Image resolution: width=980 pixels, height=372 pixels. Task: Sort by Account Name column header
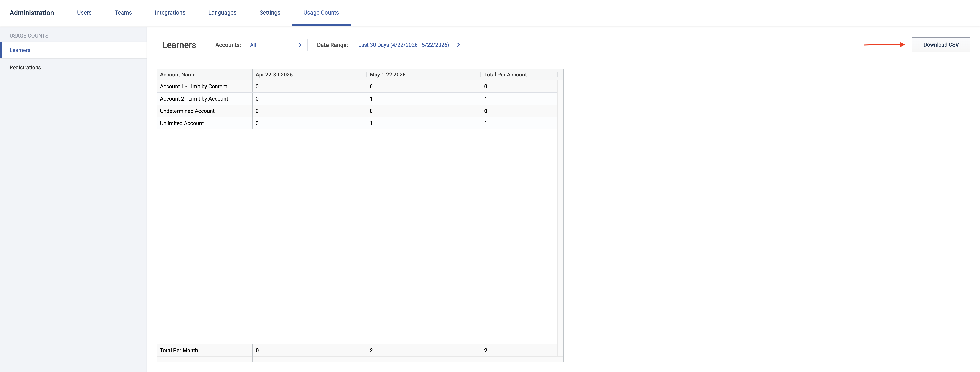[205, 75]
